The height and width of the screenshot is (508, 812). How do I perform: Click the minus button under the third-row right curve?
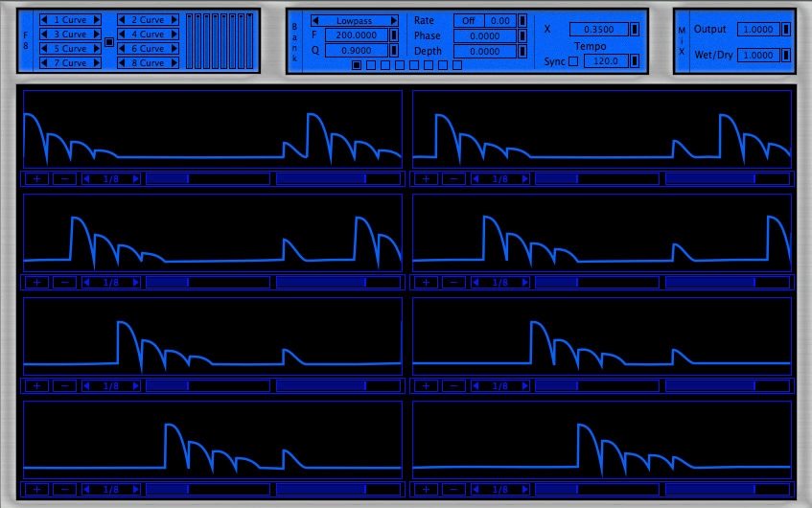point(454,386)
